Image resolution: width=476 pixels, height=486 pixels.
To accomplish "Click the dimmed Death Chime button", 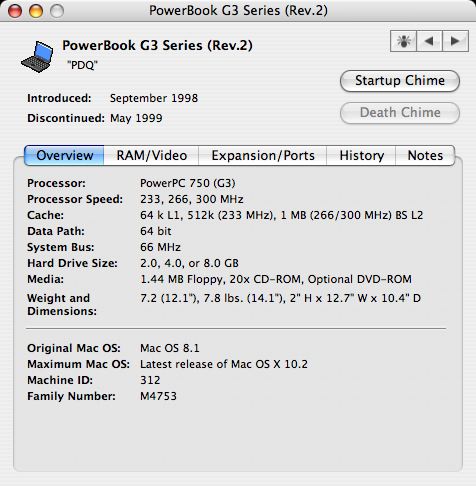I will coord(400,113).
